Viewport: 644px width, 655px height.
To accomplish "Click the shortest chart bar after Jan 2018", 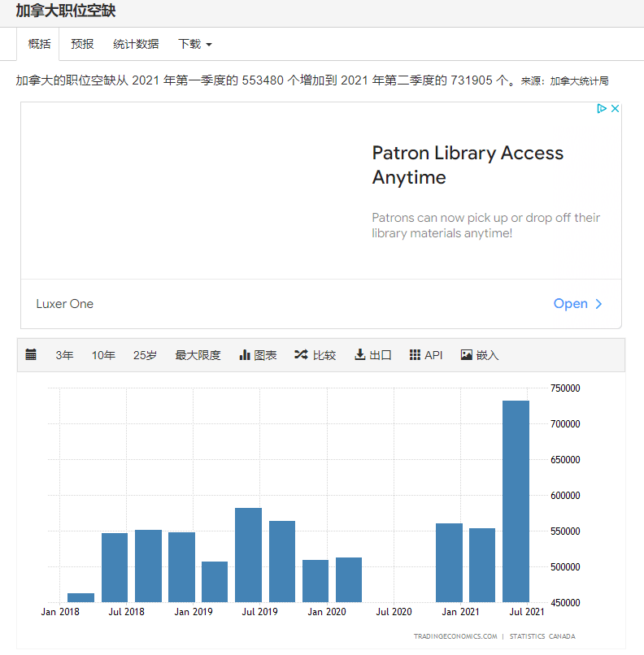I will 81,598.
